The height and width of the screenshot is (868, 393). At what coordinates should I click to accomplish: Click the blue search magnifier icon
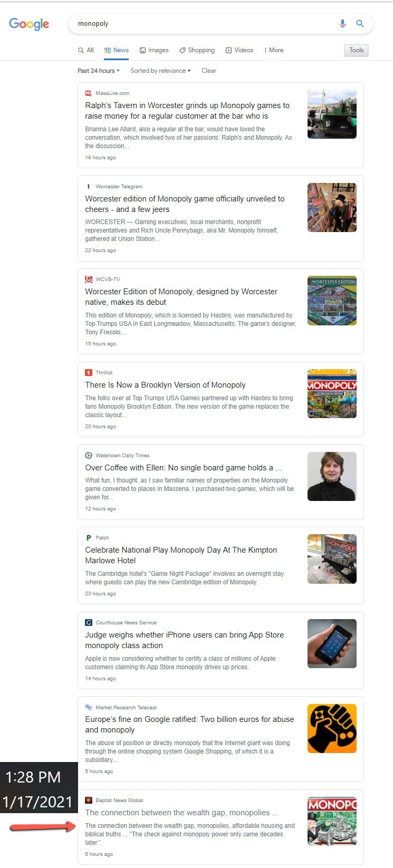point(360,24)
